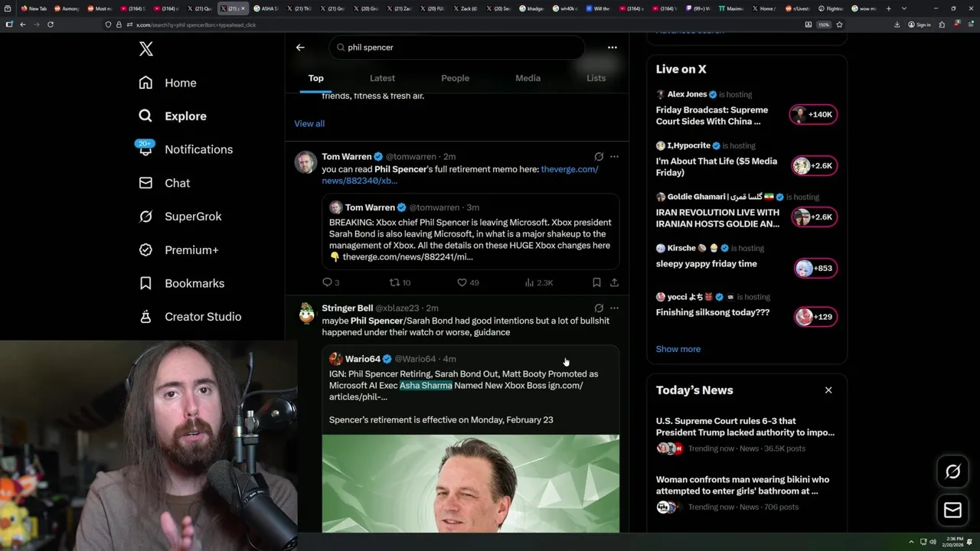Open Chat in sidebar
The width and height of the screenshot is (980, 551).
point(165,183)
